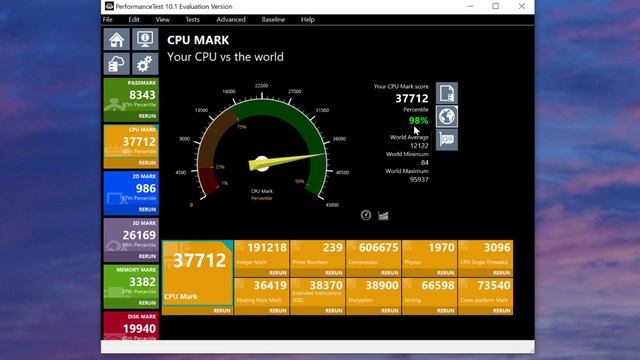
Task: Click the PerformanceTest title bar app icon
Action: pos(109,6)
